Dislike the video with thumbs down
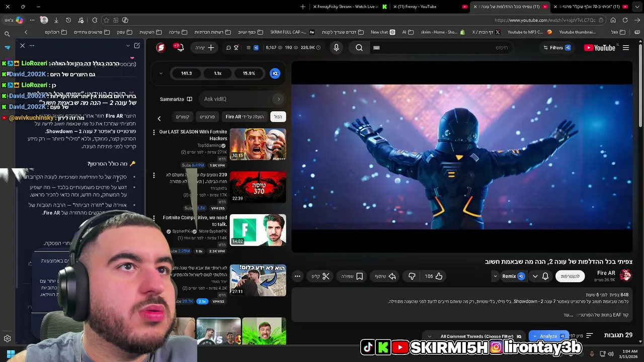Image resolution: width=644 pixels, height=362 pixels. 412,276
